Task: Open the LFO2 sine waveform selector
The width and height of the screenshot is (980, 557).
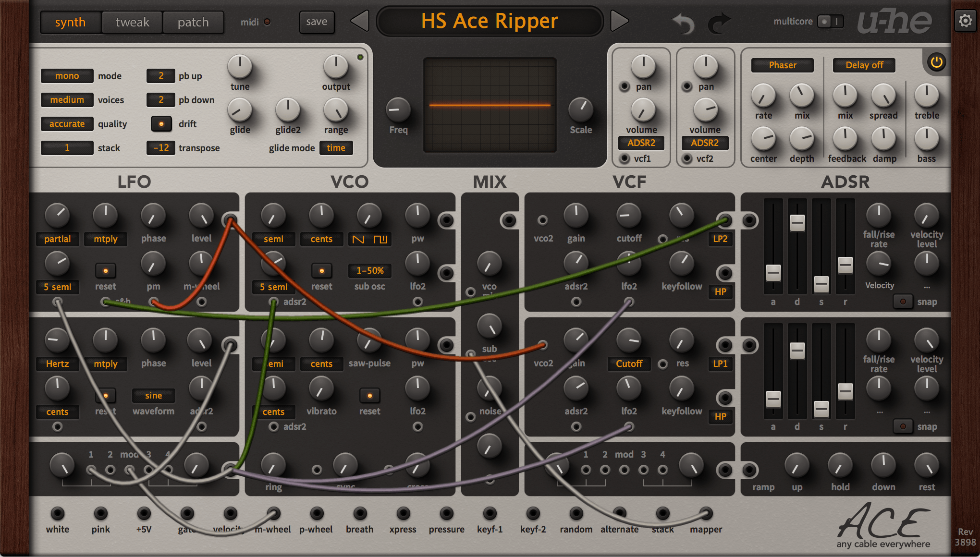Action: [153, 396]
